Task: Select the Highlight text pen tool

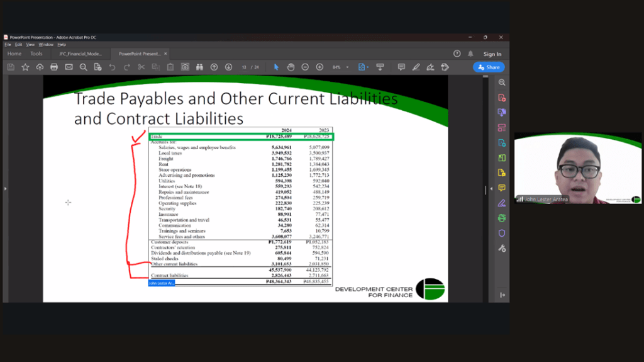Action: point(416,67)
